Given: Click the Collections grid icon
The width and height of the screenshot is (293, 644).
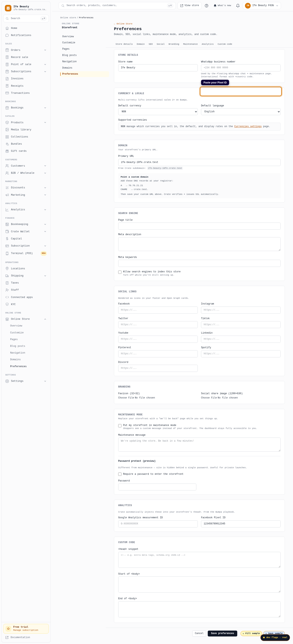Looking at the screenshot, I should click(x=7, y=137).
